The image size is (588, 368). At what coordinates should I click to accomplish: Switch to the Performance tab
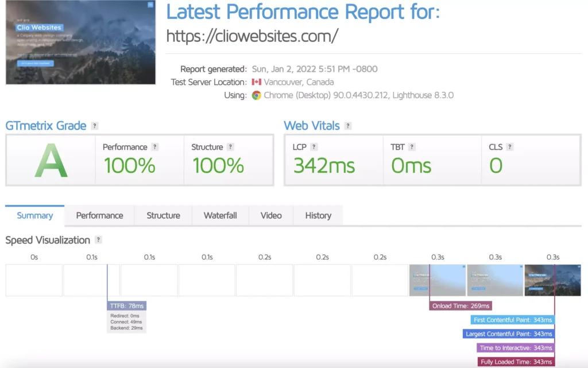99,216
